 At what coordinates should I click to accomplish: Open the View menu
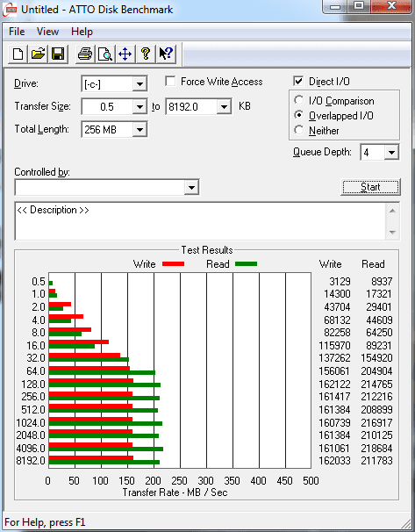[47, 32]
